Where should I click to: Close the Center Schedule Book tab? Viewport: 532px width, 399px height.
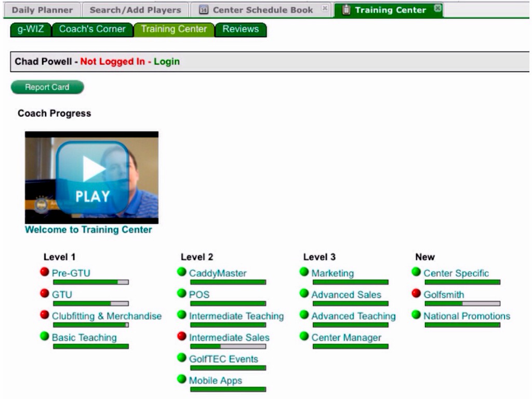(x=325, y=8)
